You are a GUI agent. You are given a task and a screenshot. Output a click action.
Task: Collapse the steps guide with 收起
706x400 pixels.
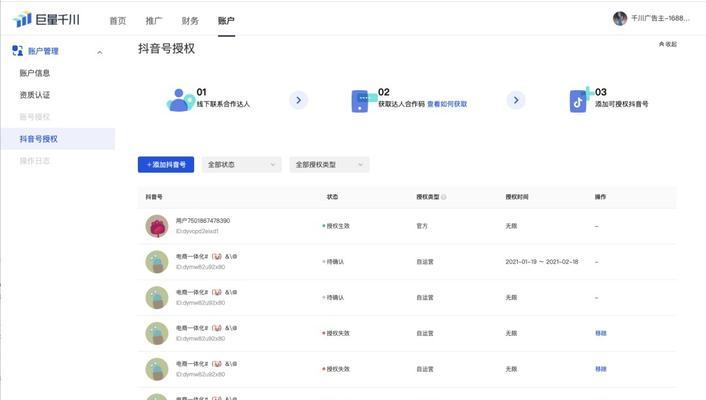668,44
